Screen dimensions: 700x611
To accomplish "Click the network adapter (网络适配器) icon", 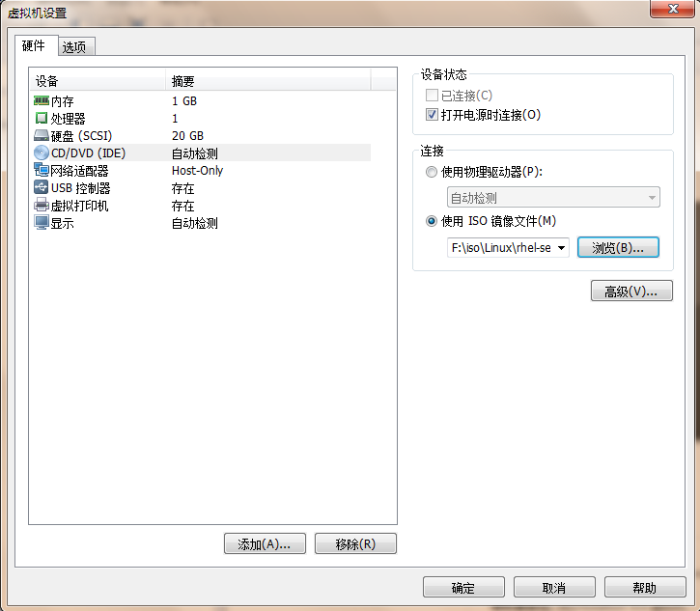I will pyautogui.click(x=42, y=170).
